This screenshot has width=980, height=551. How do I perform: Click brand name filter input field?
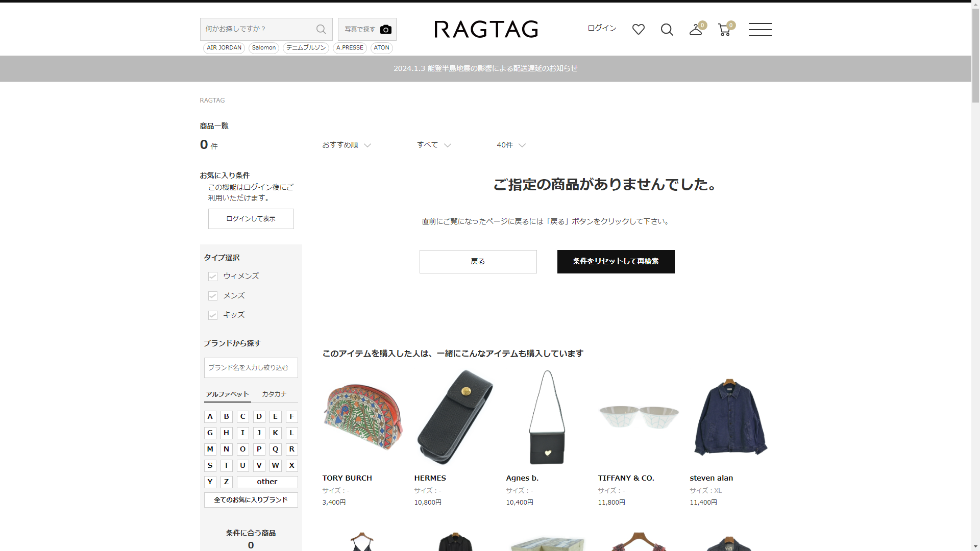coord(251,367)
